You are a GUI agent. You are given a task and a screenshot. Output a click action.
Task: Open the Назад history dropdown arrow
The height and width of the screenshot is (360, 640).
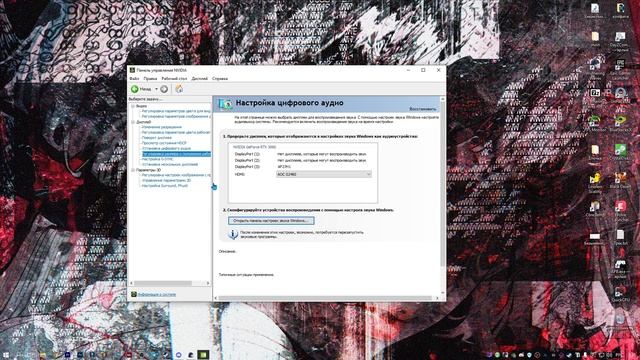click(156, 89)
